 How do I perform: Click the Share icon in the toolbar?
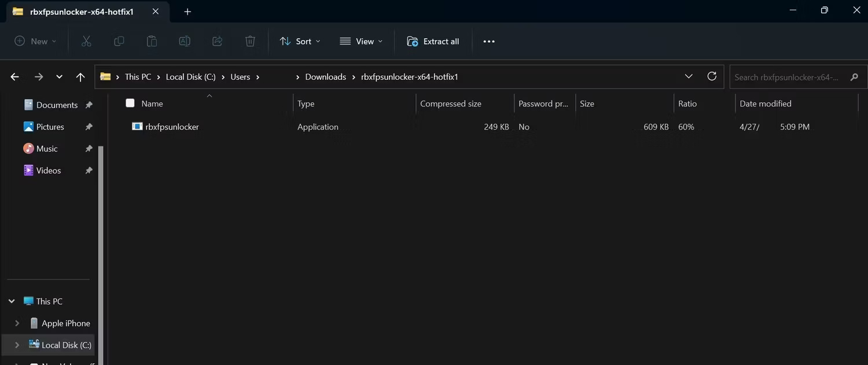pyautogui.click(x=217, y=41)
